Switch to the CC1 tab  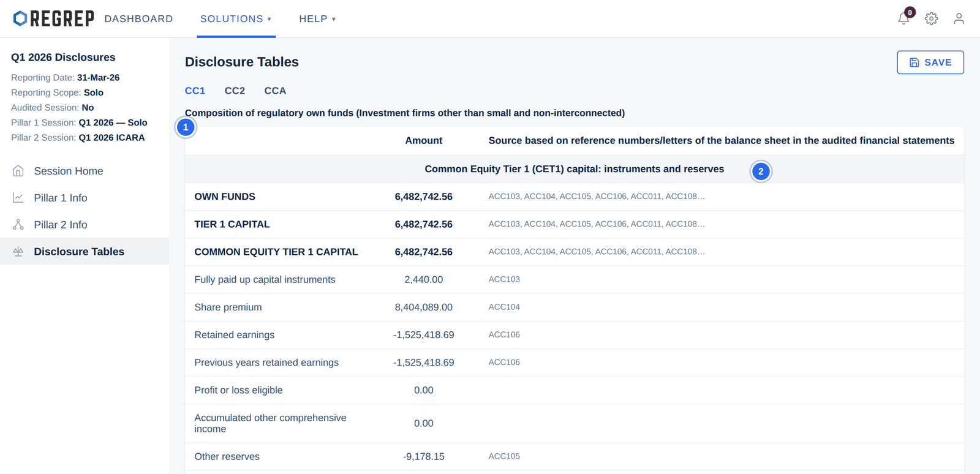coord(195,91)
